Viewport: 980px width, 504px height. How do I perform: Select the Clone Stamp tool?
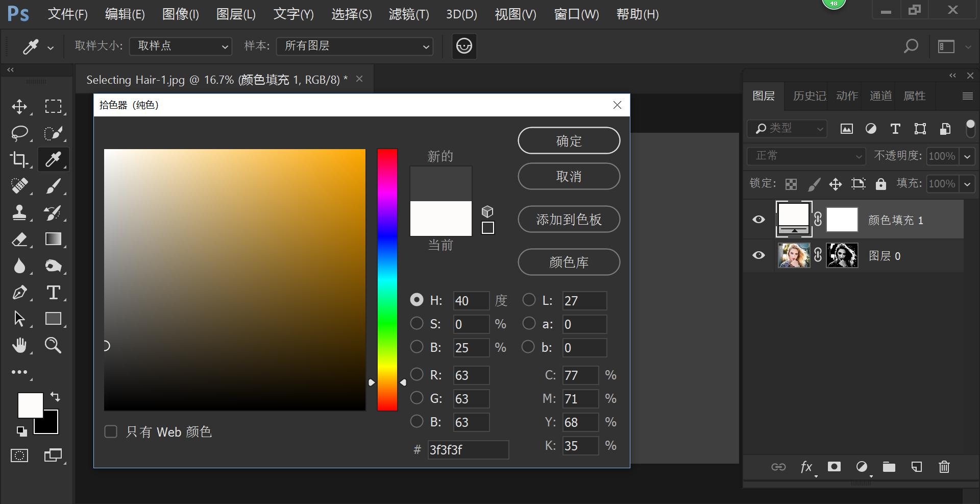[x=20, y=213]
